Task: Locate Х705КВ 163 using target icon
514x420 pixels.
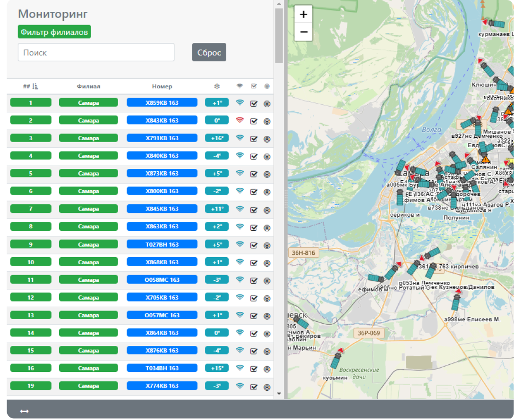Action: pos(267,299)
